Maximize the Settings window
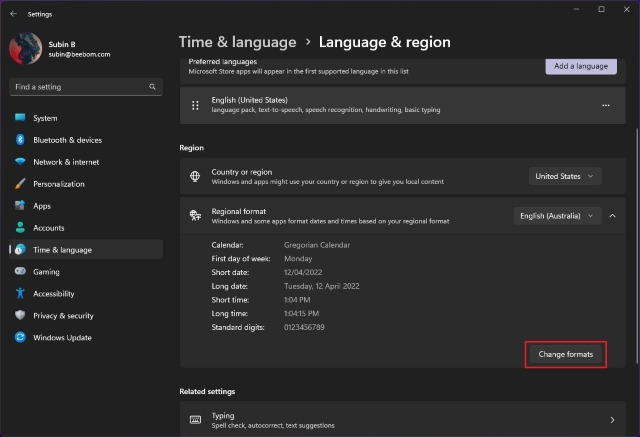Image resolution: width=640 pixels, height=437 pixels. click(601, 9)
